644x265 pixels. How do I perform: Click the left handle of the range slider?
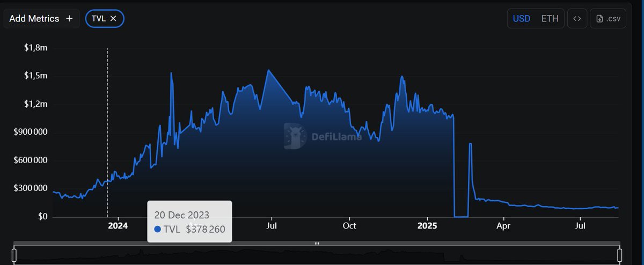click(x=14, y=255)
